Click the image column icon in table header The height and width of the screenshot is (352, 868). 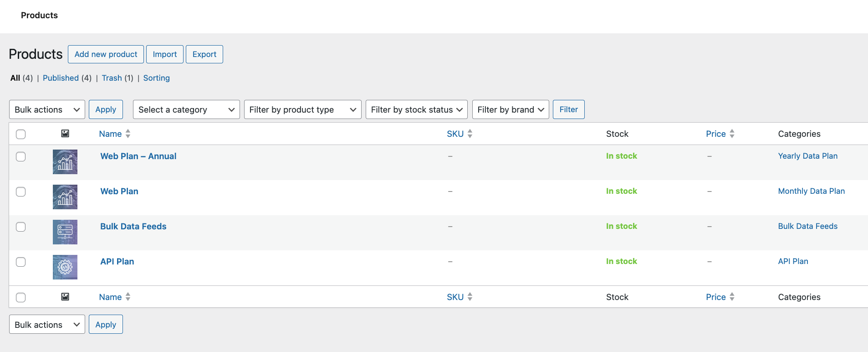(x=65, y=134)
